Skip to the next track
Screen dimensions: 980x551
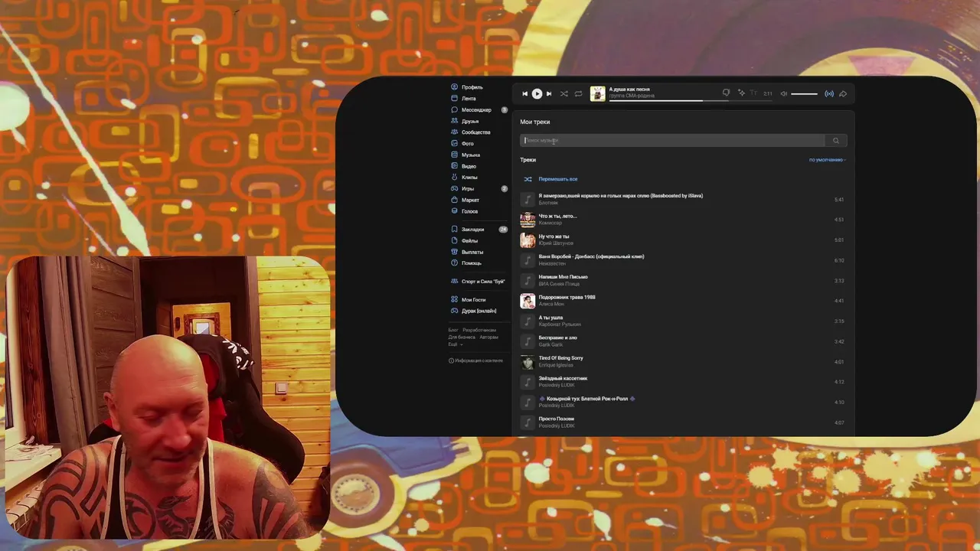[549, 94]
